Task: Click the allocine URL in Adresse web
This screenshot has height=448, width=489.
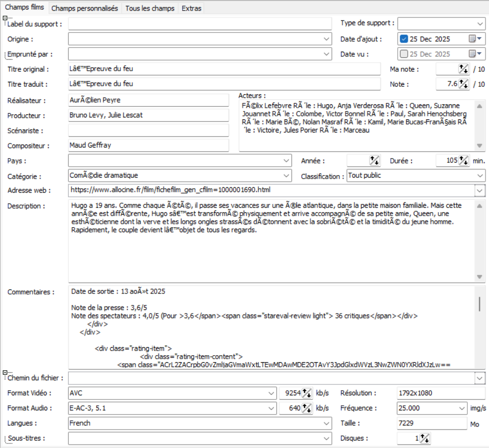Action: [x=171, y=190]
